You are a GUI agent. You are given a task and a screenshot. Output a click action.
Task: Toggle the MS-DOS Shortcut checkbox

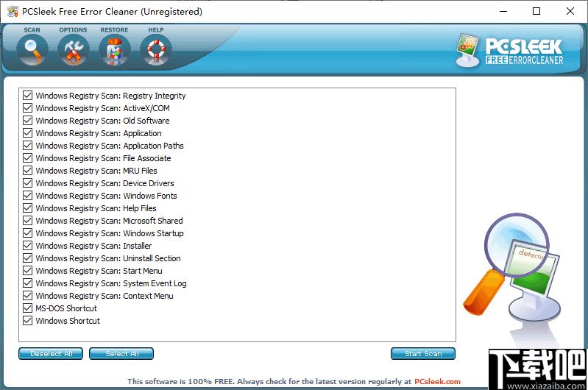coord(27,308)
